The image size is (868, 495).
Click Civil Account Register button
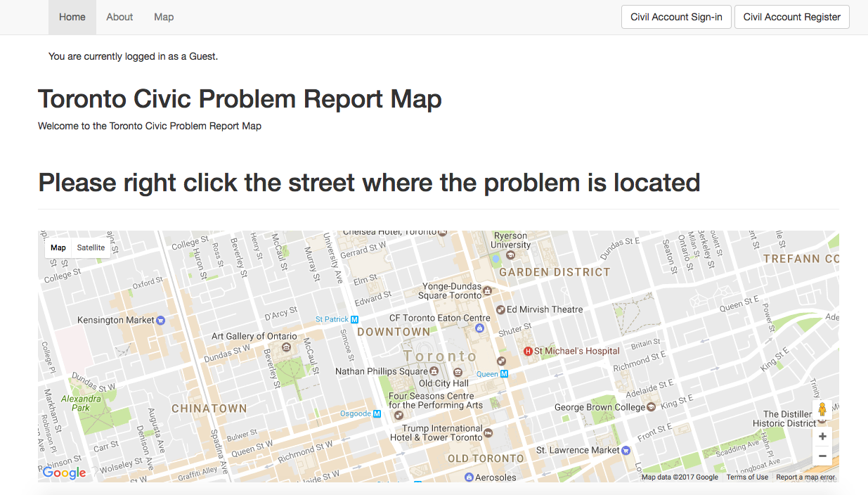click(x=792, y=17)
